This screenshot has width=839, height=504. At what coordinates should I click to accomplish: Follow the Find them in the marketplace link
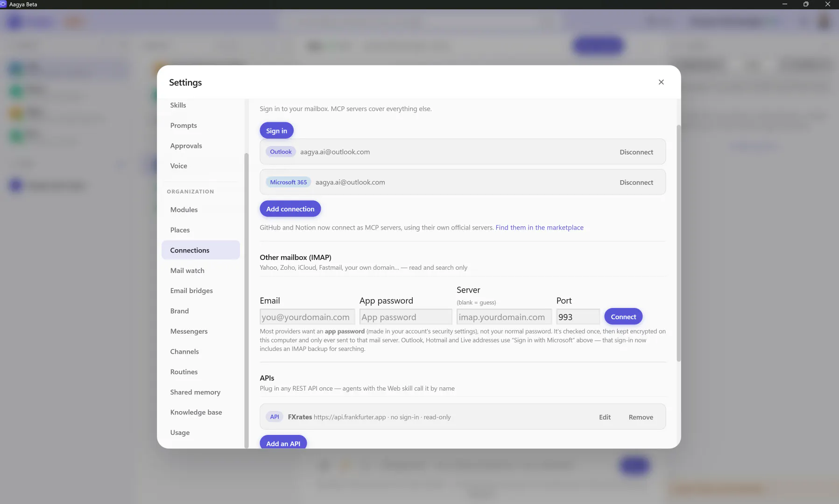539,228
